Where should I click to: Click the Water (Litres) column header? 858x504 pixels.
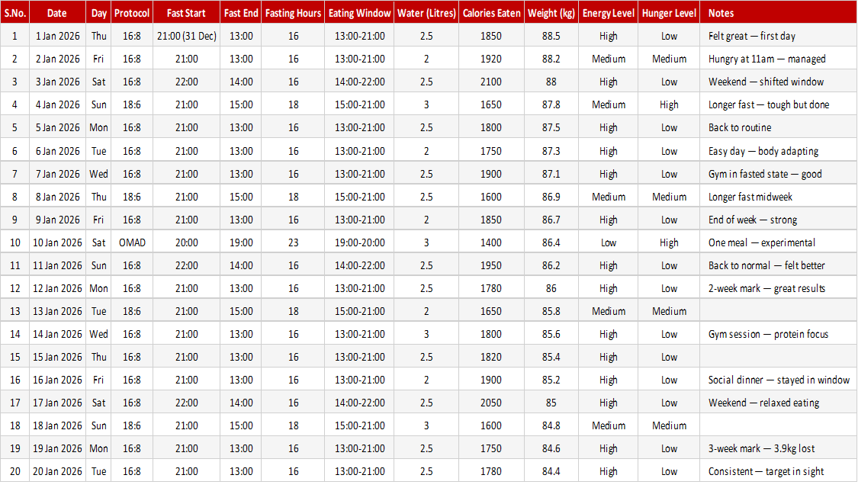click(426, 13)
